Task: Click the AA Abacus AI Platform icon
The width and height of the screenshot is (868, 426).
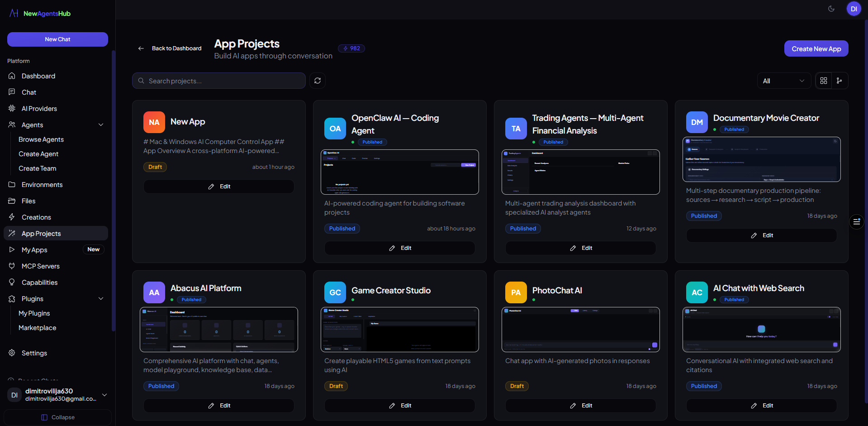Action: pyautogui.click(x=154, y=292)
